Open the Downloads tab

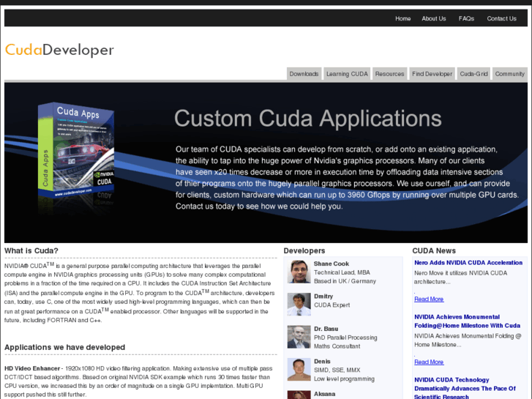click(304, 74)
